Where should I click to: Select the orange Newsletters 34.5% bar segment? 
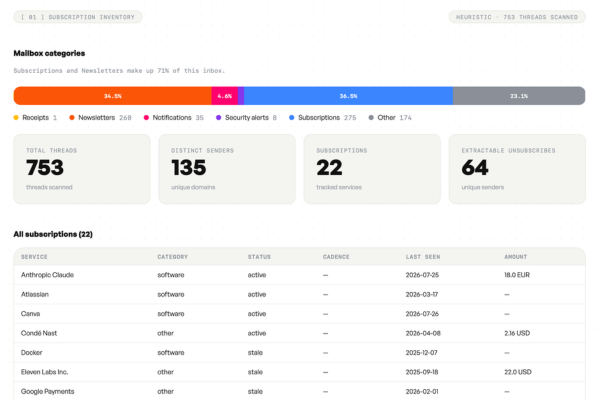pyautogui.click(x=112, y=96)
